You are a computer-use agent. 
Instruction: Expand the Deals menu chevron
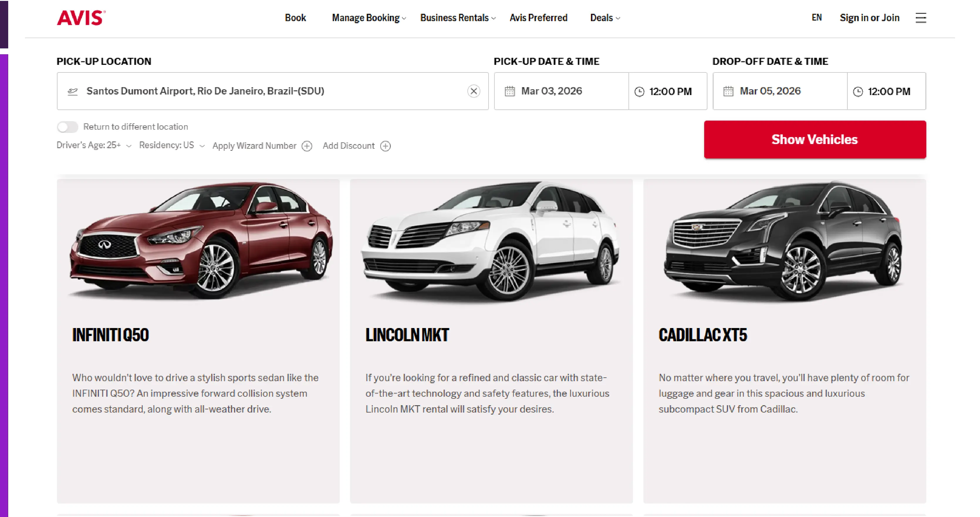(618, 18)
